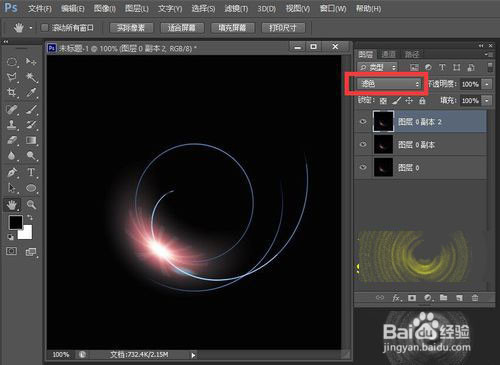The height and width of the screenshot is (365, 500).
Task: Select the Dodge tool
Action: pyautogui.click(x=31, y=155)
